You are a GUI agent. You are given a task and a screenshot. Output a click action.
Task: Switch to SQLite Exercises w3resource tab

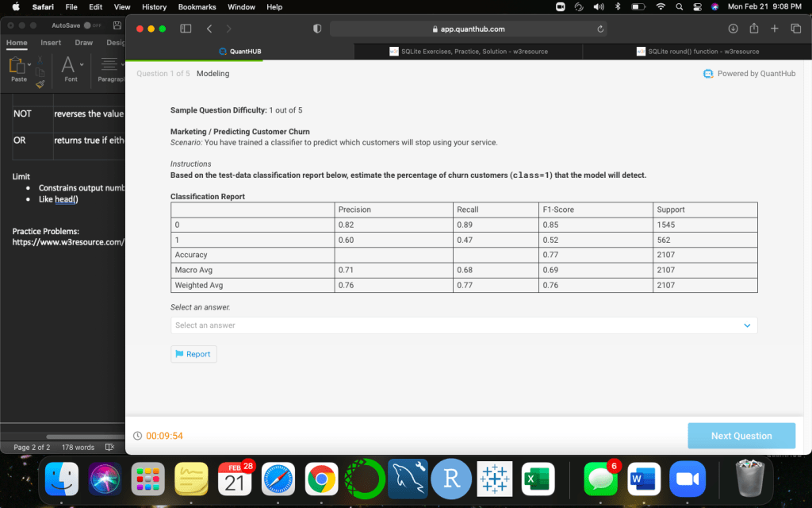(x=468, y=52)
